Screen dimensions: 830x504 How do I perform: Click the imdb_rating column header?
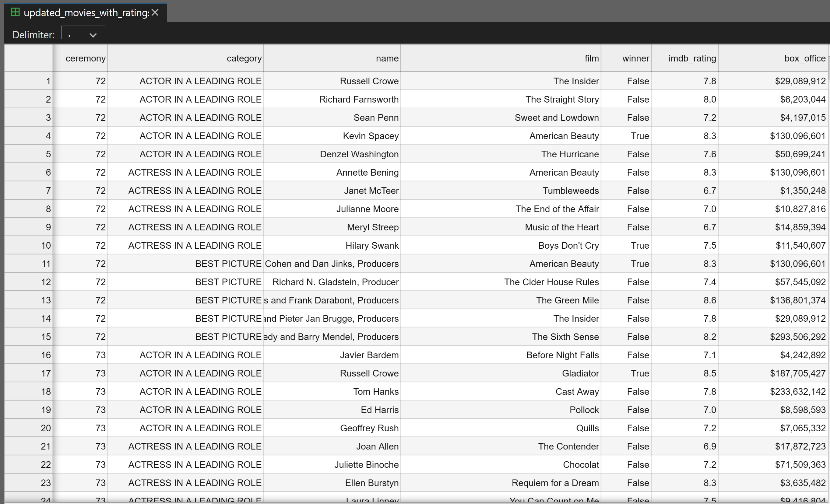coord(685,58)
